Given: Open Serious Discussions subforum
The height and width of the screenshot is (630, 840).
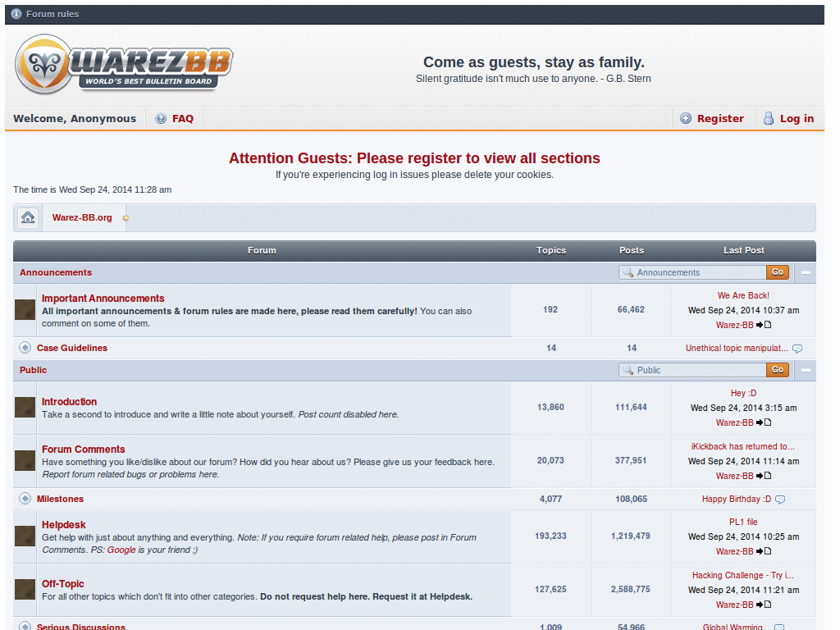Looking at the screenshot, I should point(81,626).
